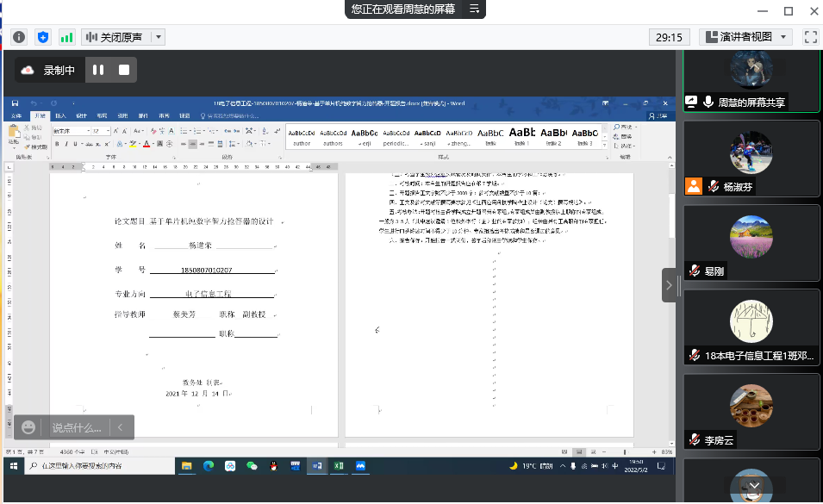Collapse the participant video side panel
Image resolution: width=823 pixels, height=504 pixels.
click(670, 285)
